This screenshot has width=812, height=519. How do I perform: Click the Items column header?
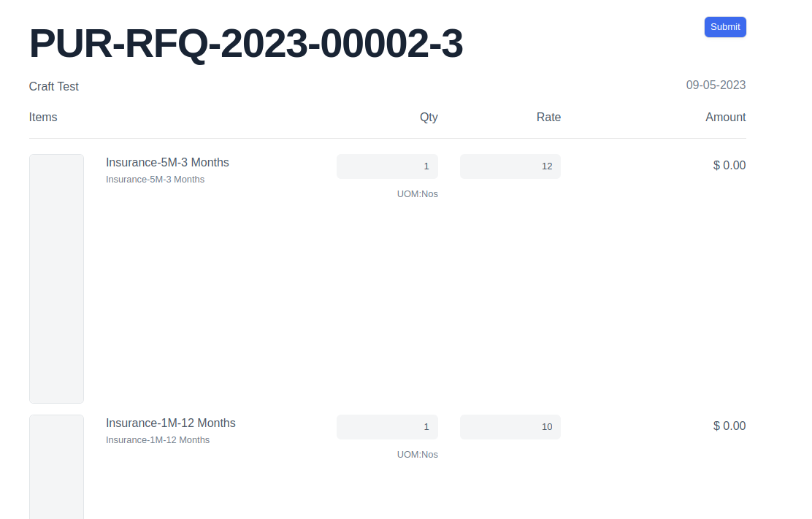(42, 117)
